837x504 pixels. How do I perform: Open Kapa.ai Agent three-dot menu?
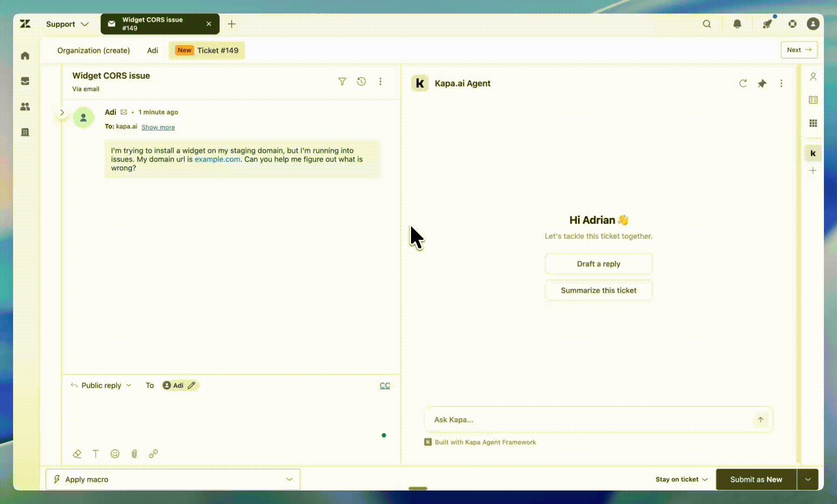[x=781, y=84]
